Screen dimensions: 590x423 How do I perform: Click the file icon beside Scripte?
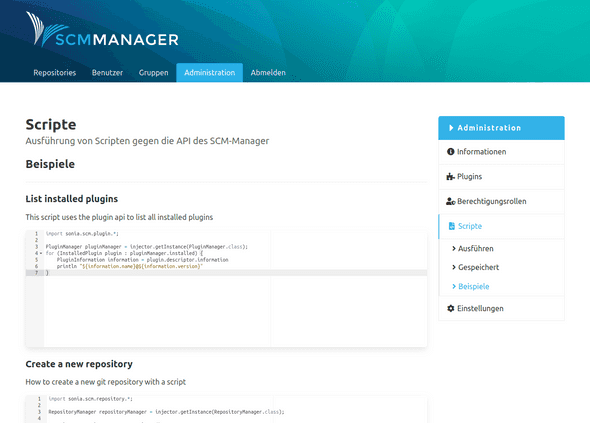coord(452,226)
